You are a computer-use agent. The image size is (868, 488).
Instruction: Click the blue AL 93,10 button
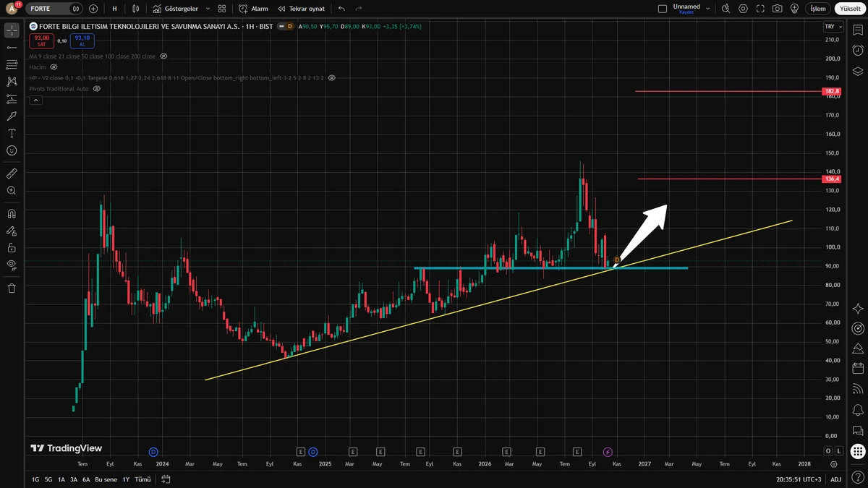(82, 40)
